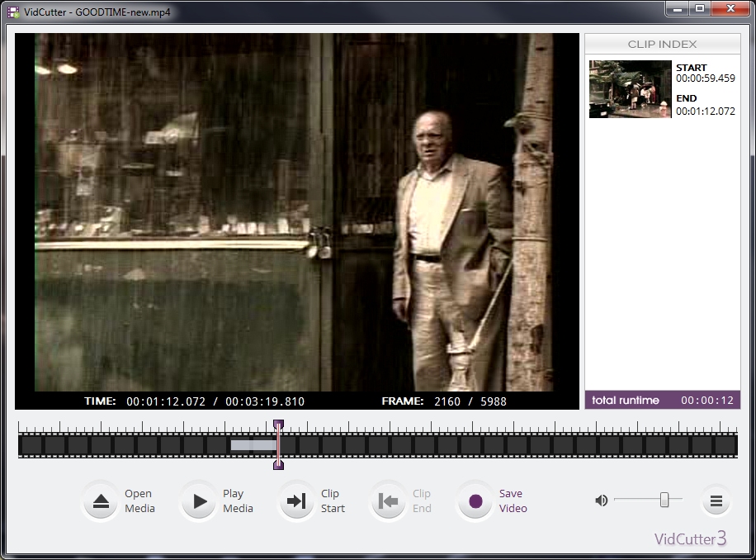Click the highlighted clip region on the timeline
The image size is (756, 560).
click(253, 444)
